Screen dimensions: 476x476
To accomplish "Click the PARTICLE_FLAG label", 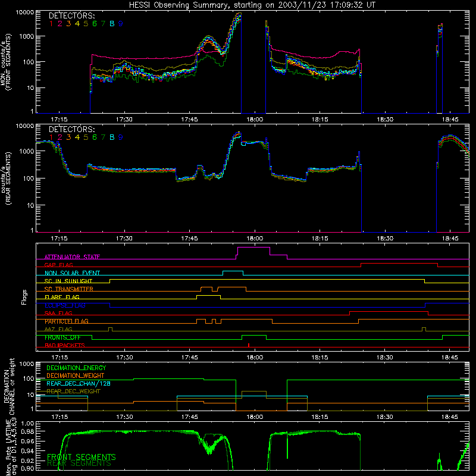I will pyautogui.click(x=67, y=321).
